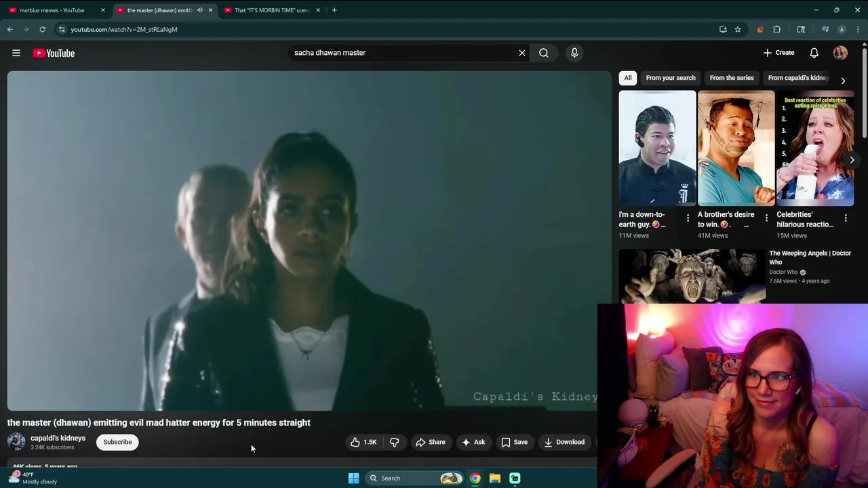Click the install app icon in address bar
This screenshot has height=488, width=868.
click(723, 29)
